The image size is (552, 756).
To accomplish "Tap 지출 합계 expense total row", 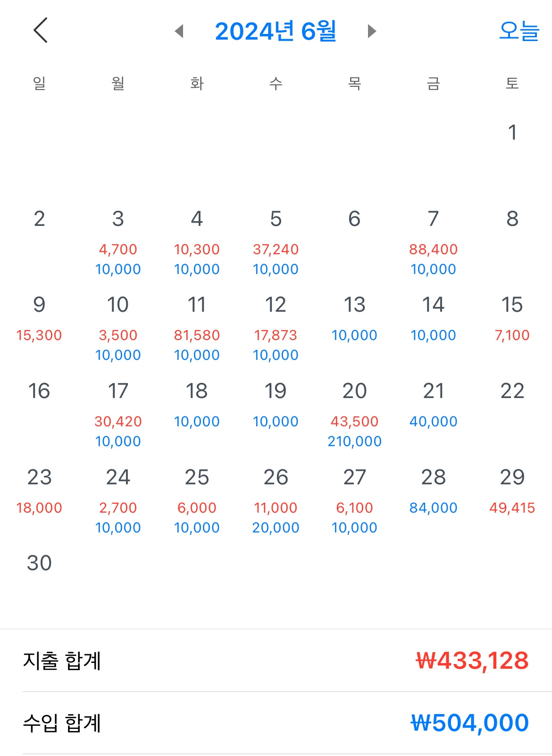I will click(x=276, y=660).
